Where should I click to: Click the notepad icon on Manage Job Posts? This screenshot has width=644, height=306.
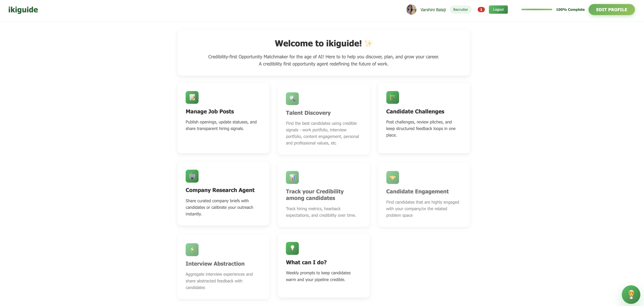(x=192, y=98)
